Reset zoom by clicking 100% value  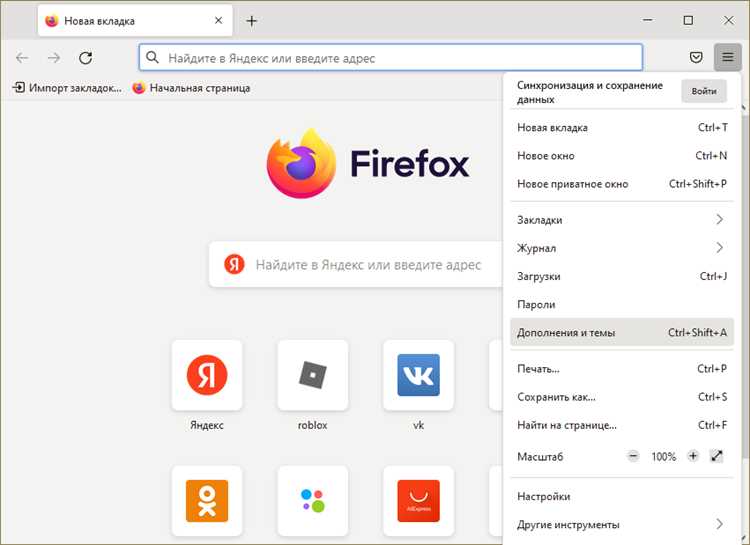(663, 456)
